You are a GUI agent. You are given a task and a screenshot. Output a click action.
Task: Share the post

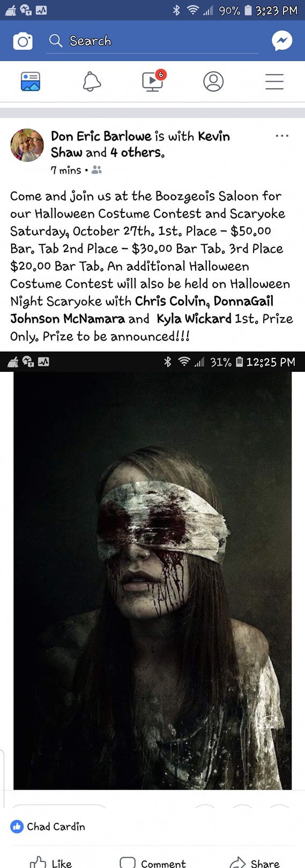(x=255, y=863)
